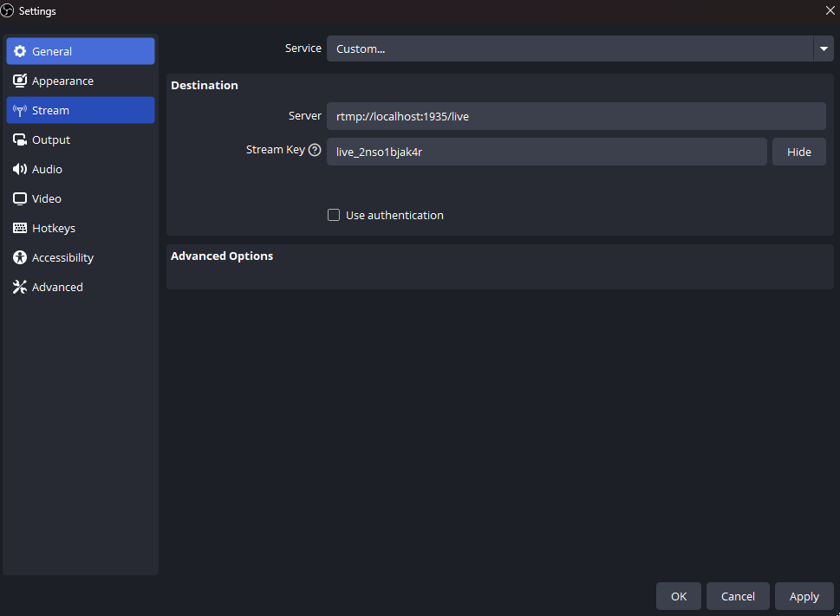Select the Audio speaker icon
840x616 pixels.
[19, 169]
